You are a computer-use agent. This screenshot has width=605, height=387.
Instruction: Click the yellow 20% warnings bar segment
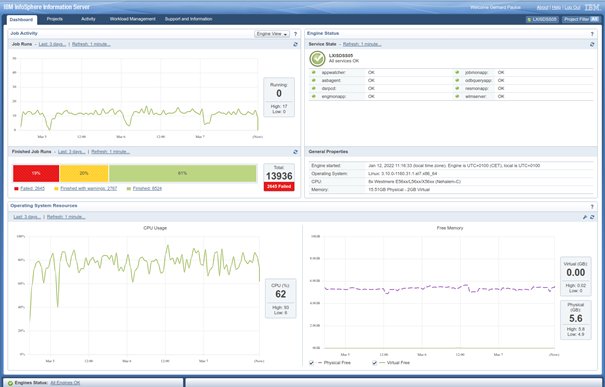(x=84, y=174)
